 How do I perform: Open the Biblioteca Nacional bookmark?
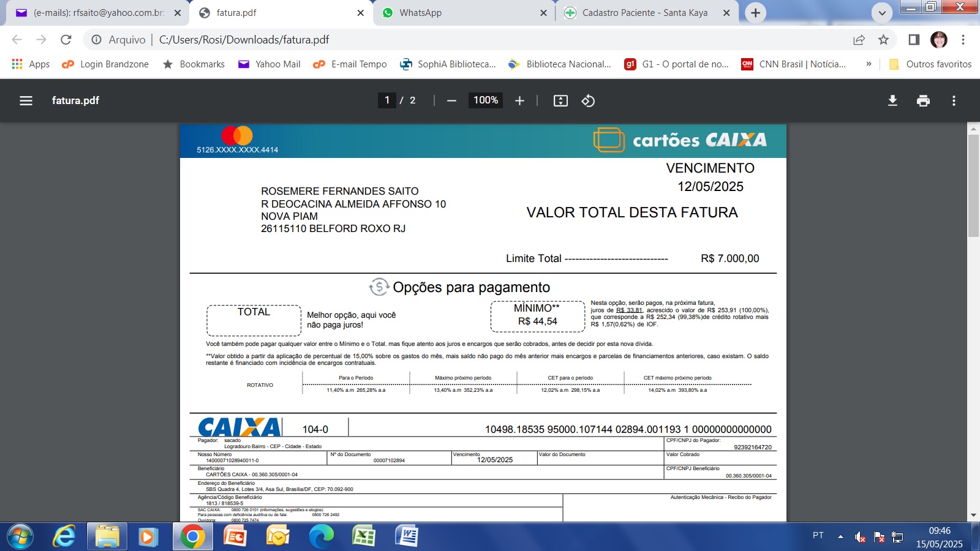tap(560, 64)
